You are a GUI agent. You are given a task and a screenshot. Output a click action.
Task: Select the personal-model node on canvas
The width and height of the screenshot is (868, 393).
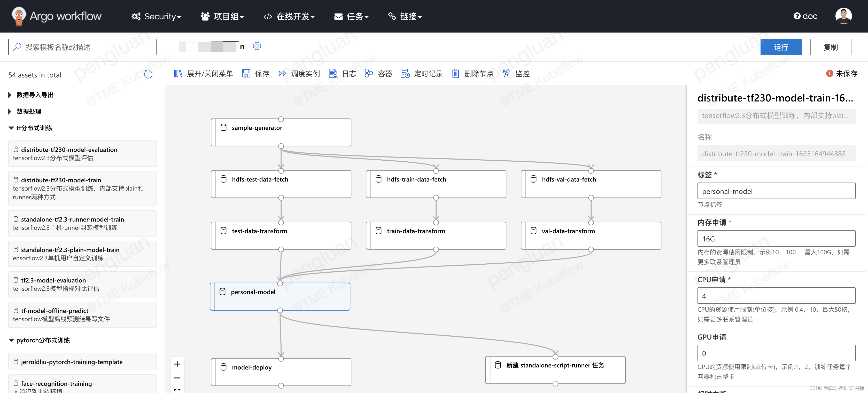[280, 296]
